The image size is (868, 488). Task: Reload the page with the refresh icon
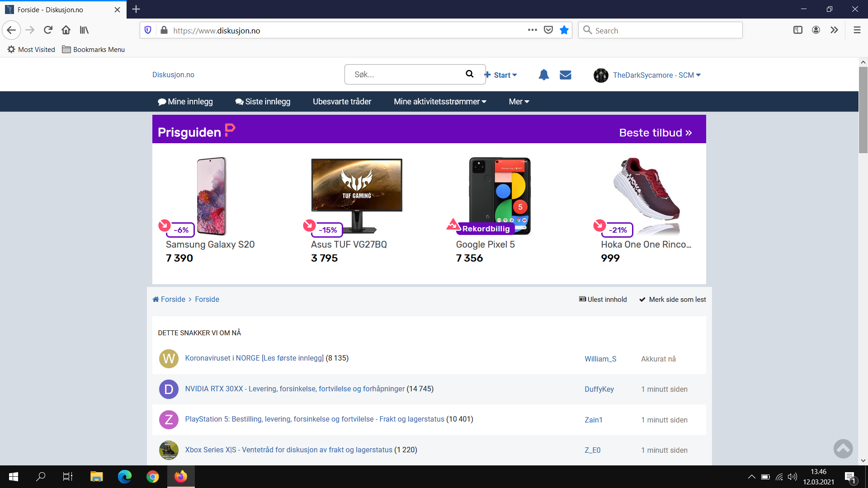click(x=48, y=30)
